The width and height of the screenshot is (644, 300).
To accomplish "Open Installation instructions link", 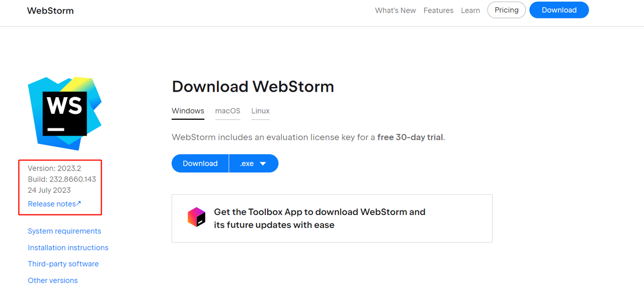I will [x=68, y=248].
